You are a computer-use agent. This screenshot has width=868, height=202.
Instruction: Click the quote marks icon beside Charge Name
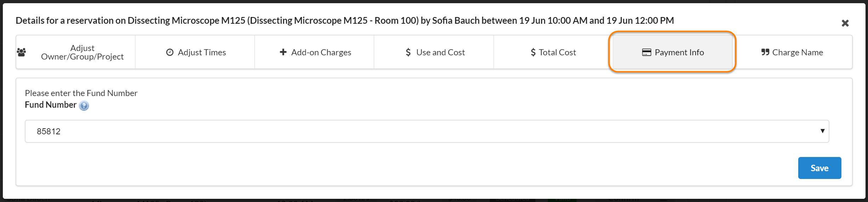(765, 52)
